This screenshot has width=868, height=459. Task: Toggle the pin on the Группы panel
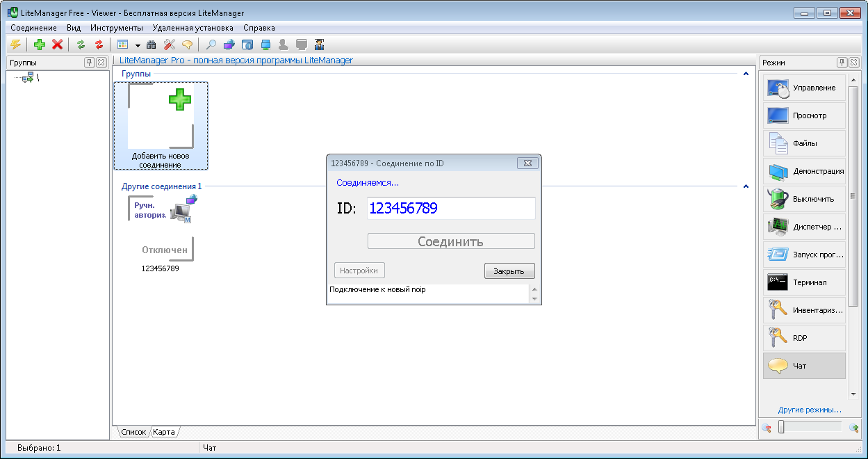[x=89, y=63]
